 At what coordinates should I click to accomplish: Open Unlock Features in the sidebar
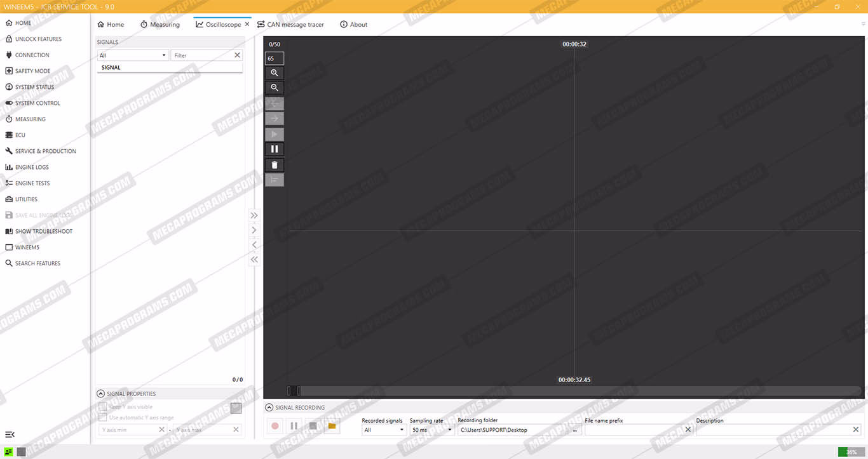pyautogui.click(x=38, y=39)
